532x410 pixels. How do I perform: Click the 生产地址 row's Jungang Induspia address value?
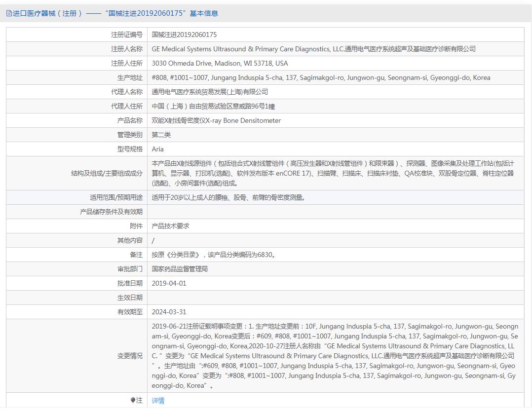[x=321, y=77]
